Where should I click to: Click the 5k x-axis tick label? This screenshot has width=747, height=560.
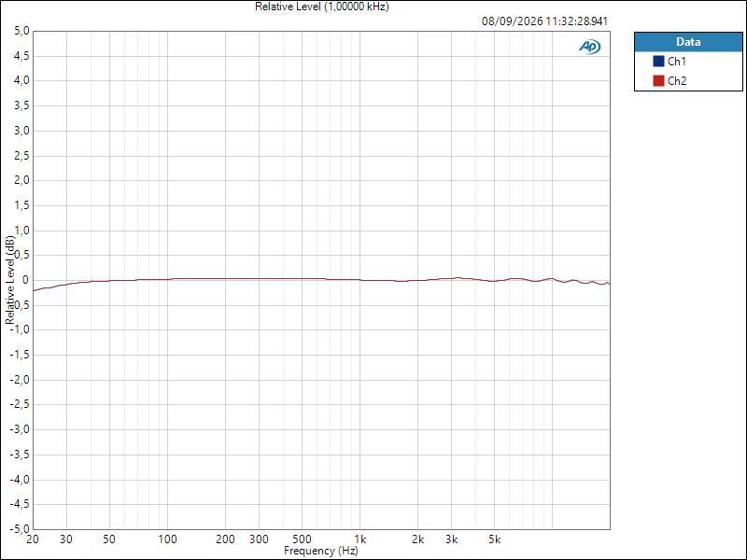tap(495, 539)
